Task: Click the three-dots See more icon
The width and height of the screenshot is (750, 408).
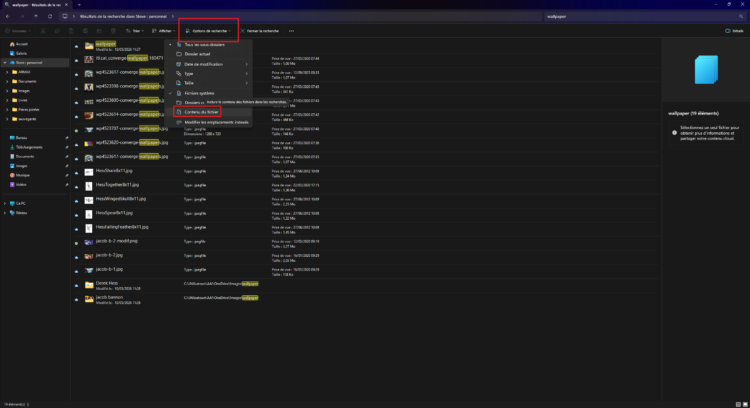Action: (x=291, y=31)
